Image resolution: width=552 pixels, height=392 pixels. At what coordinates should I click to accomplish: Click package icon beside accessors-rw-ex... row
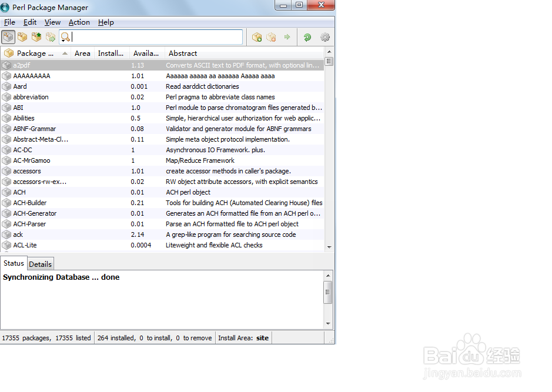6,182
